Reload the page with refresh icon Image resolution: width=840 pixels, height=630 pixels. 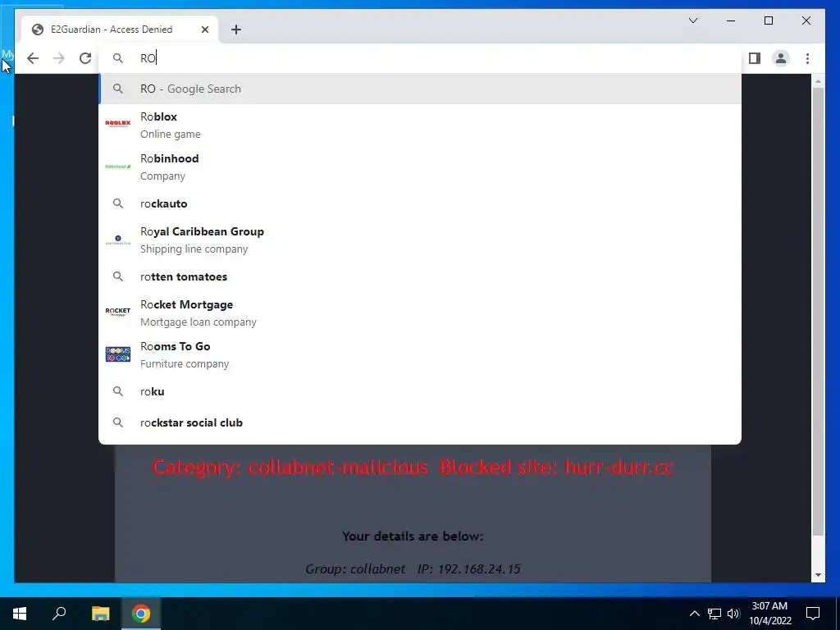[85, 58]
